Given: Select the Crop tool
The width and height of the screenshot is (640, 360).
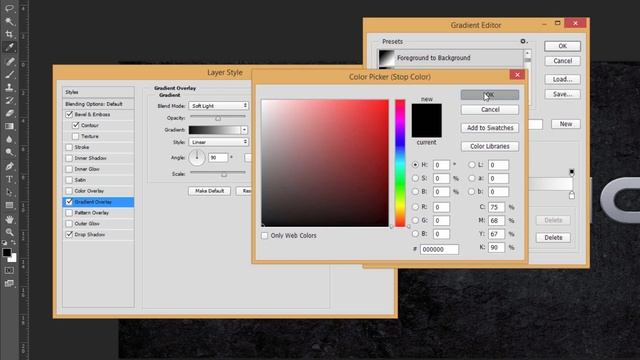Looking at the screenshot, I should [x=9, y=34].
